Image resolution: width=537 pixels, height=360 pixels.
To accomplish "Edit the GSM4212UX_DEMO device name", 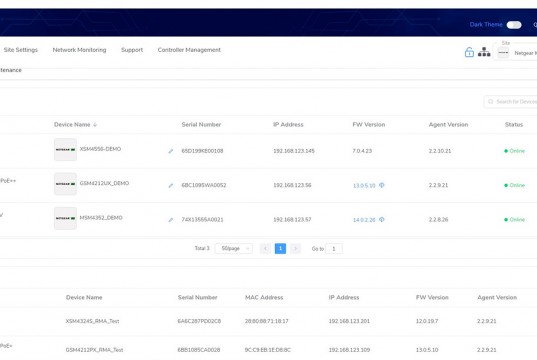I will (171, 185).
